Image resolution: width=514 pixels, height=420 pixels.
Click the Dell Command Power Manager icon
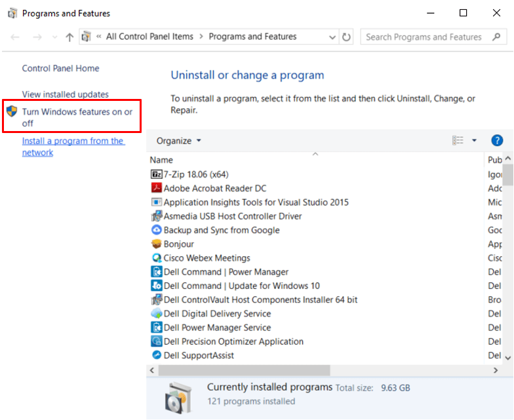(x=156, y=271)
